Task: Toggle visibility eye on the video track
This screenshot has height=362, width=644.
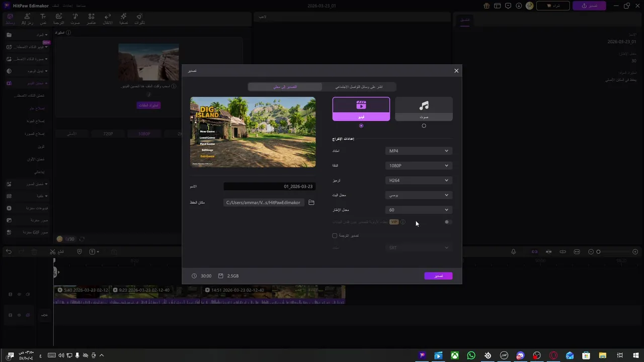Action: tap(19, 294)
